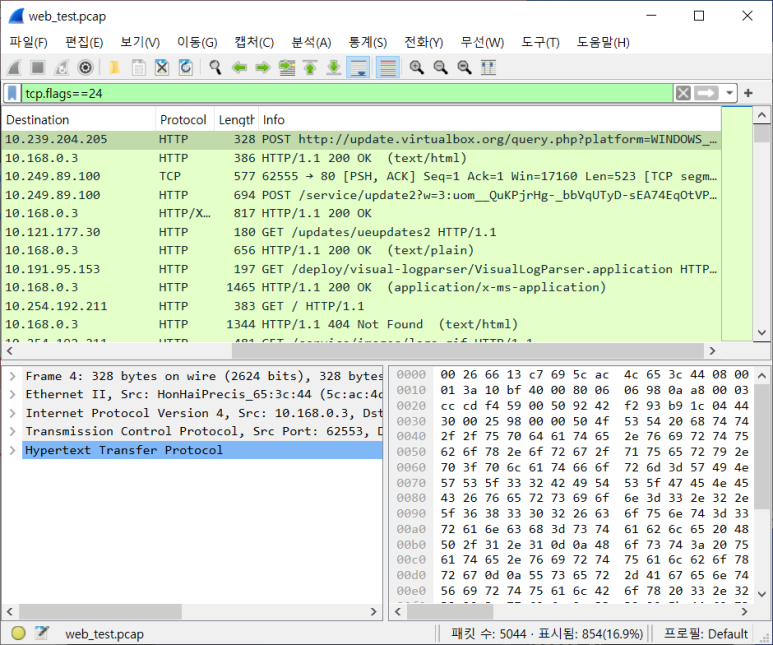Viewport: 773px width, 645px height.
Task: Toggle packet colorization rules
Action: [388, 67]
